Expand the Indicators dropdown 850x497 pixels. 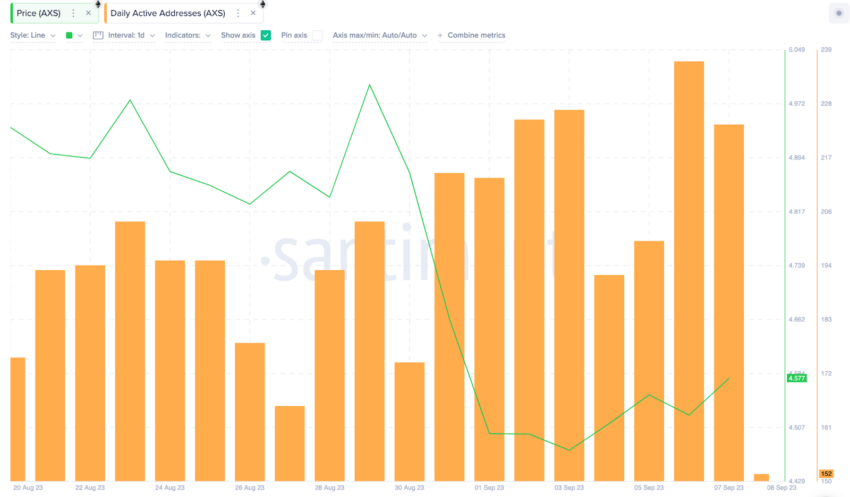[188, 35]
